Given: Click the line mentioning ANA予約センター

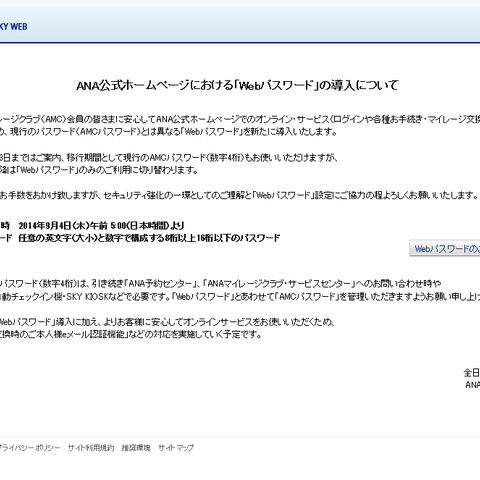Looking at the screenshot, I should pos(221,284).
